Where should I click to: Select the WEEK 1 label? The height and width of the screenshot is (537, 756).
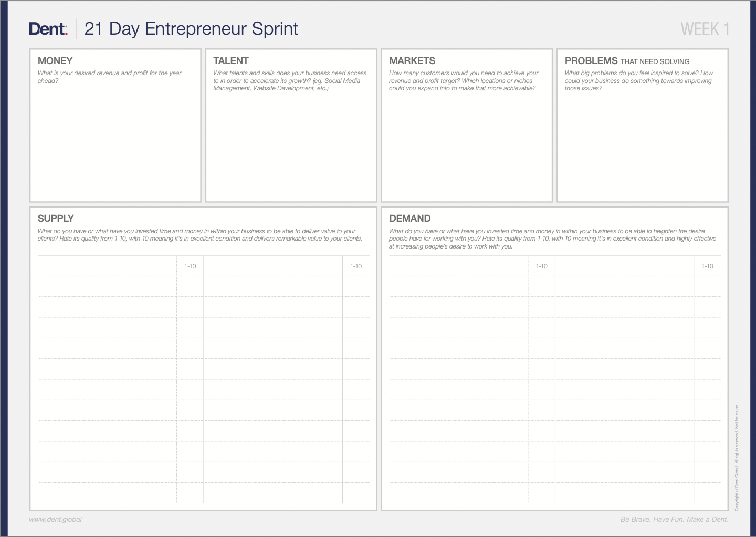(x=705, y=29)
